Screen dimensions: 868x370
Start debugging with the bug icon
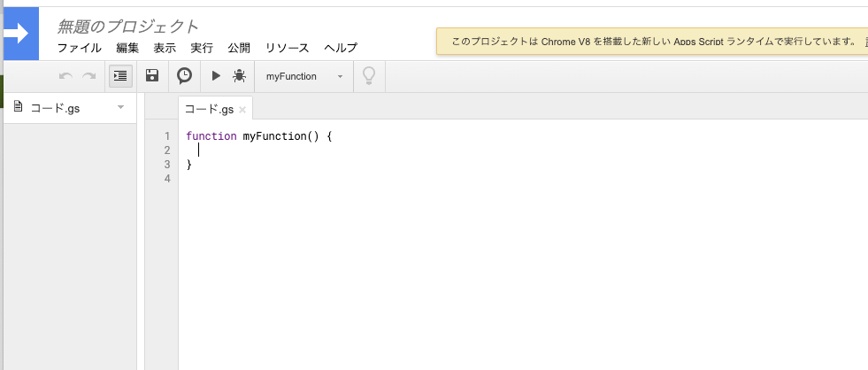239,76
